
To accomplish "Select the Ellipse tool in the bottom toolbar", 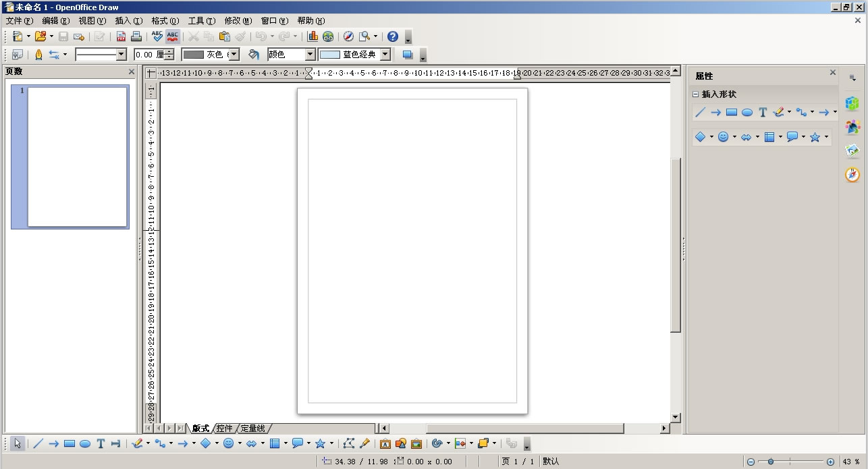I will pyautogui.click(x=85, y=443).
